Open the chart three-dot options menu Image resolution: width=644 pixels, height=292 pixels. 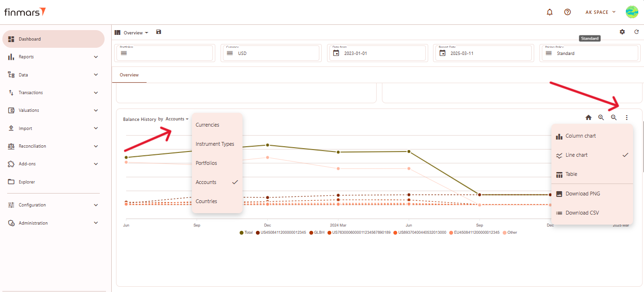(627, 118)
